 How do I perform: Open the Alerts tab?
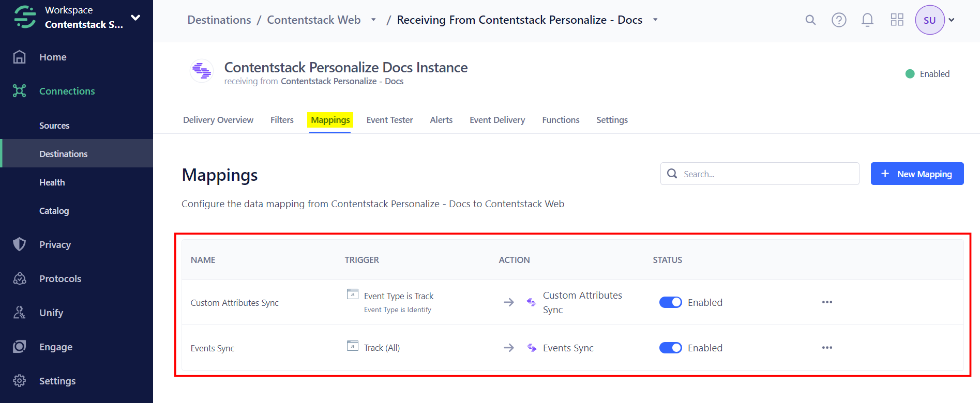[x=441, y=120]
